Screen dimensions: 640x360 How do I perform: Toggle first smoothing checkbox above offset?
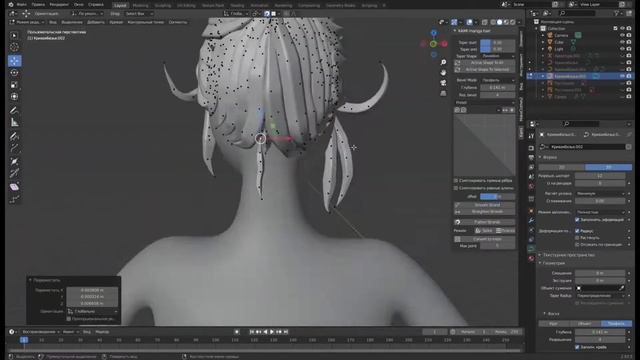click(x=456, y=180)
